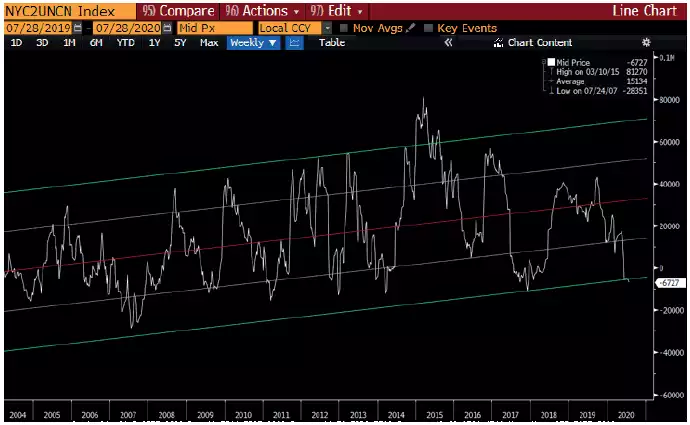Click the Chart Content edit icon
This screenshot has width=690, height=425.
coord(500,43)
